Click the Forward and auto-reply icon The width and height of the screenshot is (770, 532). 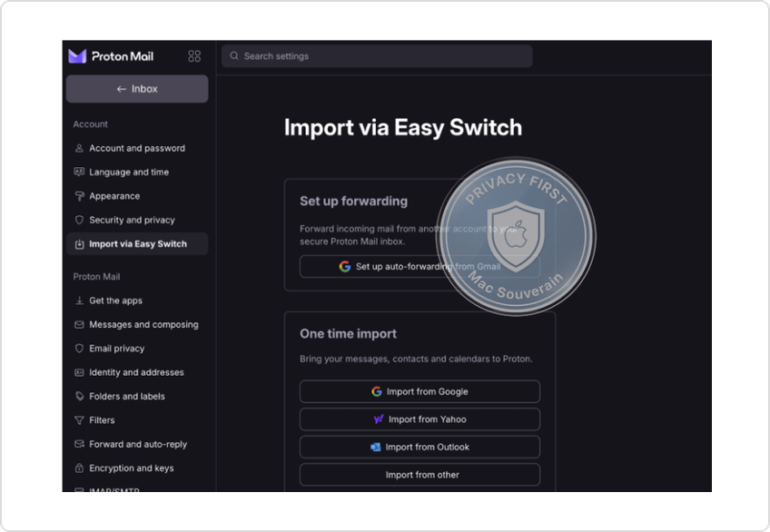tap(79, 444)
